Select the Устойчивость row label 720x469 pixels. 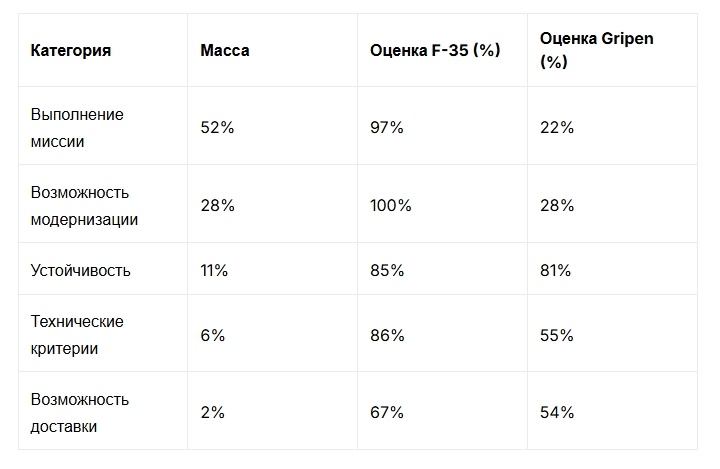coord(80,270)
